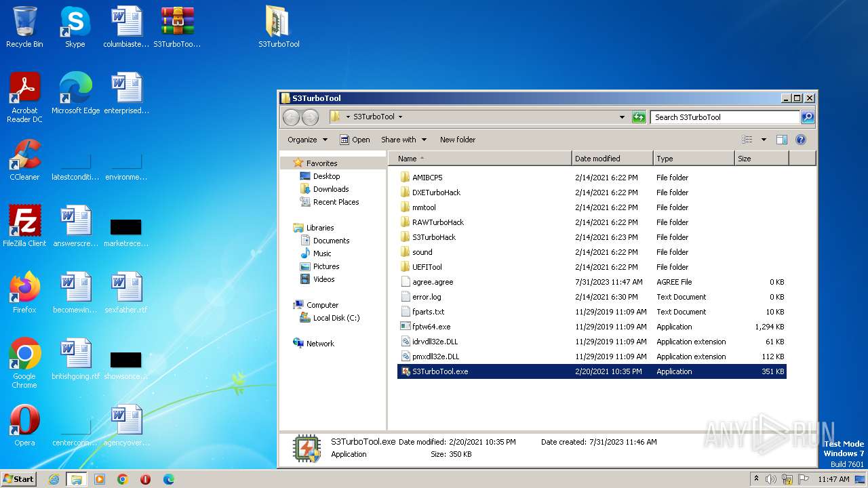868x488 pixels.
Task: Open Windows Media Player from taskbar
Action: tap(100, 479)
